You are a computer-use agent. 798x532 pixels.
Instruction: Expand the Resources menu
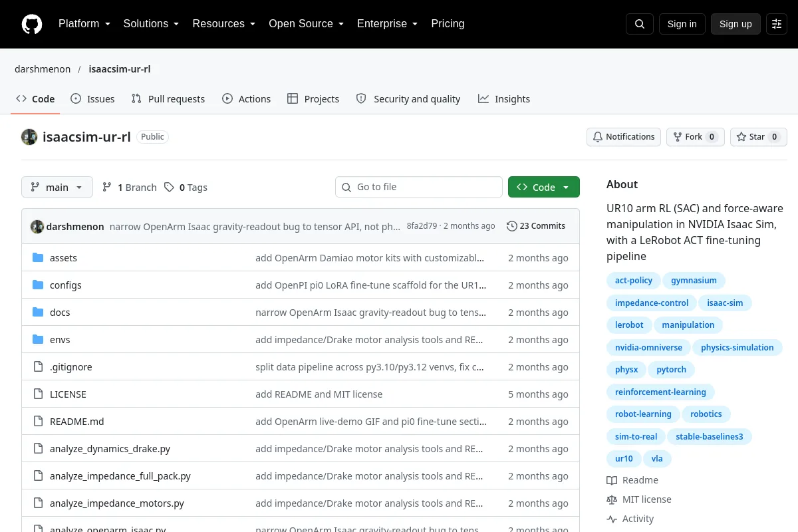(x=224, y=24)
